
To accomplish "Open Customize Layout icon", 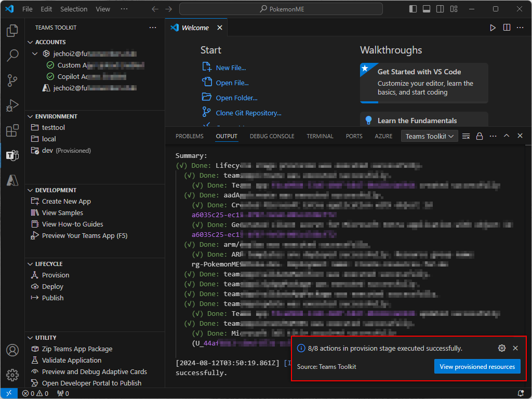I will point(454,9).
